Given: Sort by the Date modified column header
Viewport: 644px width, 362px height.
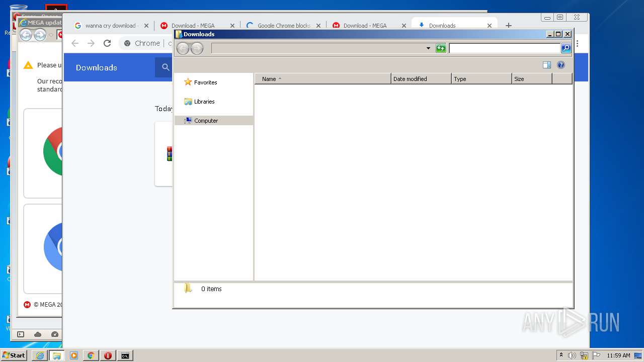Looking at the screenshot, I should (x=421, y=79).
